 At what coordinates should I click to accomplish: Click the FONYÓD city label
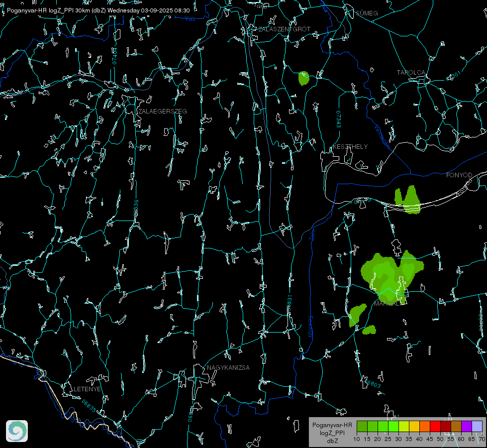point(459,175)
